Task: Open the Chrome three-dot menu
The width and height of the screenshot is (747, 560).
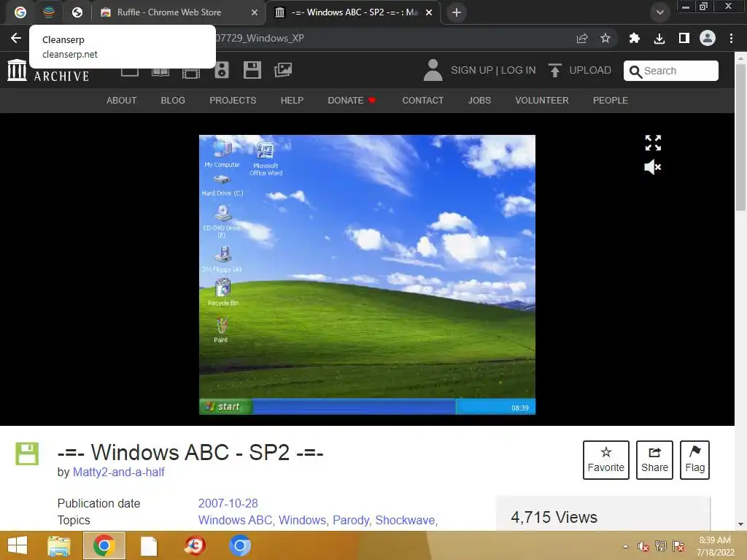Action: [731, 38]
